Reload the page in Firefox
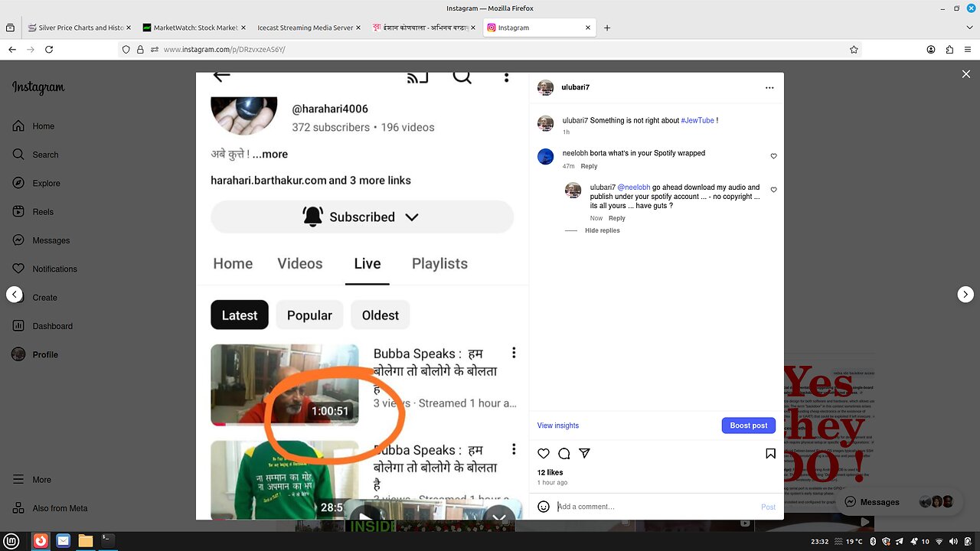This screenshot has height=551, width=980. pyautogui.click(x=49, y=49)
